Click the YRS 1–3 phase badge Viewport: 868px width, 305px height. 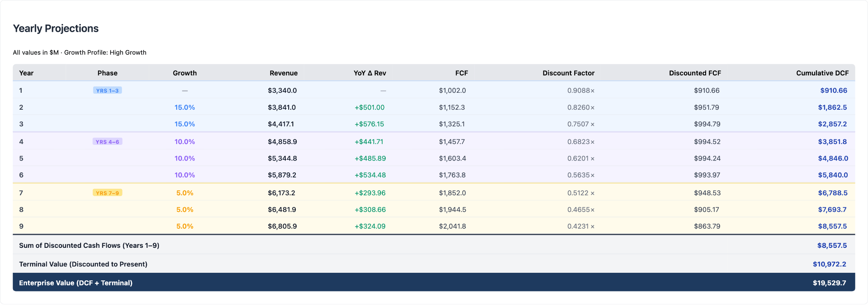coord(107,90)
